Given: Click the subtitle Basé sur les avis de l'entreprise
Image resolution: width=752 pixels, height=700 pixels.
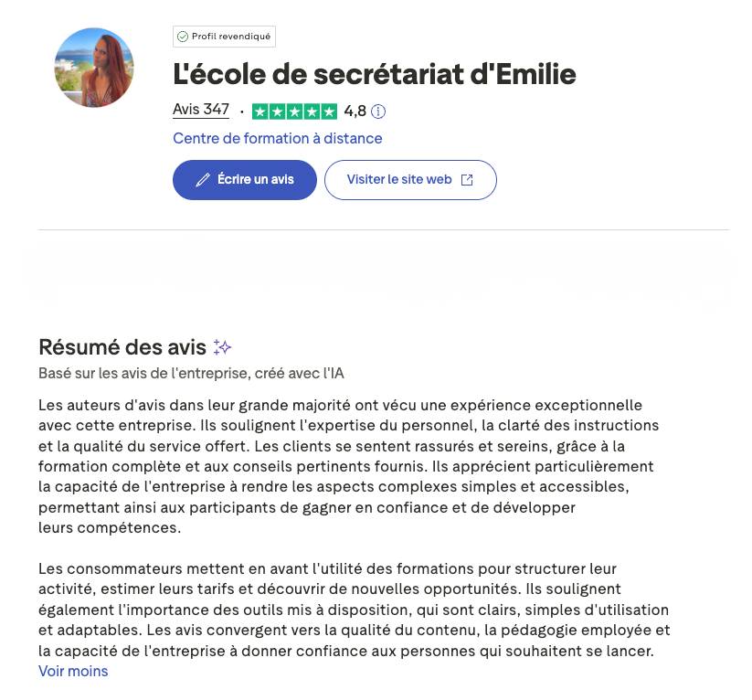Looking at the screenshot, I should (191, 373).
